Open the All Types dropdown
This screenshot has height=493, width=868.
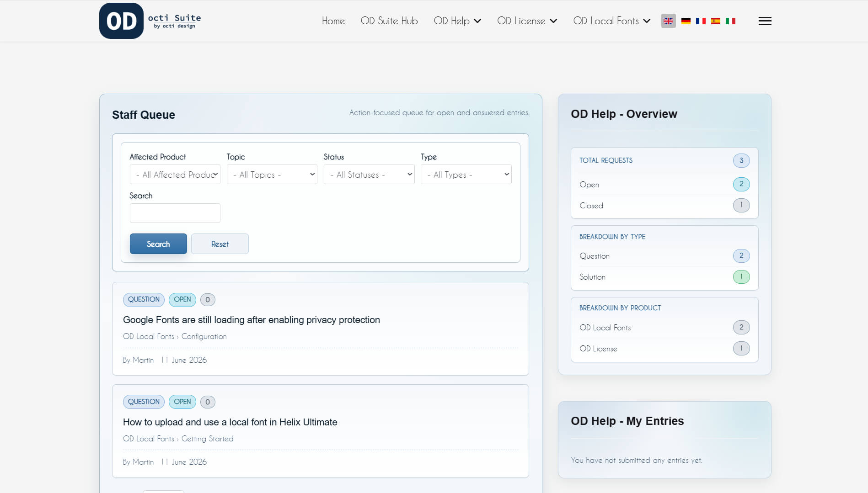tap(466, 175)
